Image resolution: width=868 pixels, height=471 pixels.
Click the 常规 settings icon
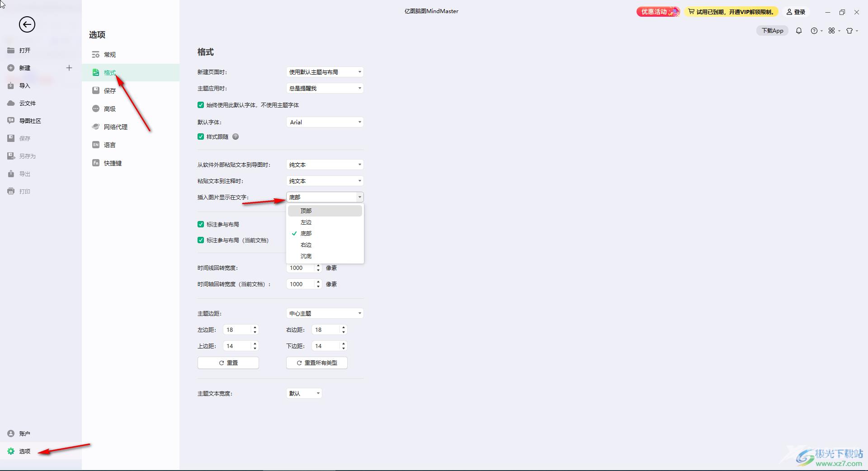click(x=96, y=55)
